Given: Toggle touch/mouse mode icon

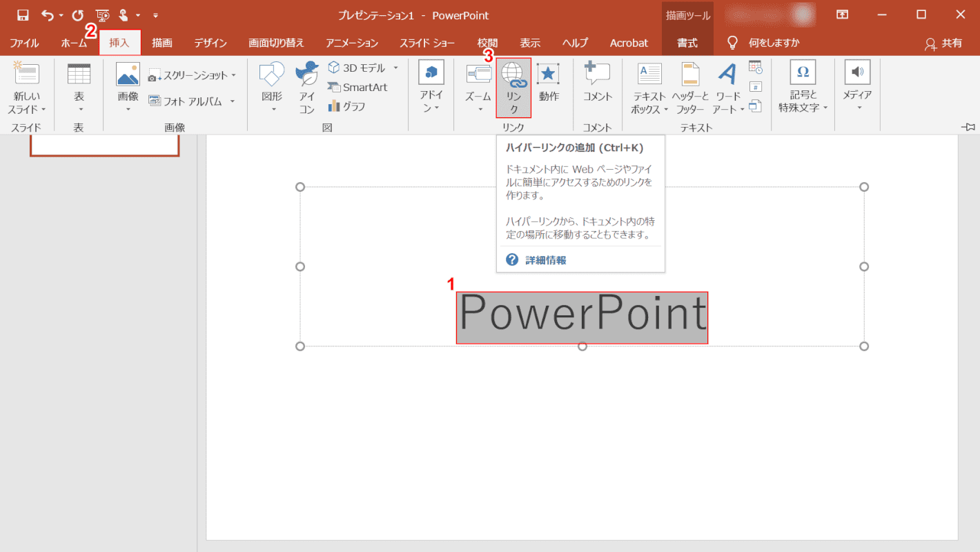Looking at the screenshot, I should click(x=124, y=15).
